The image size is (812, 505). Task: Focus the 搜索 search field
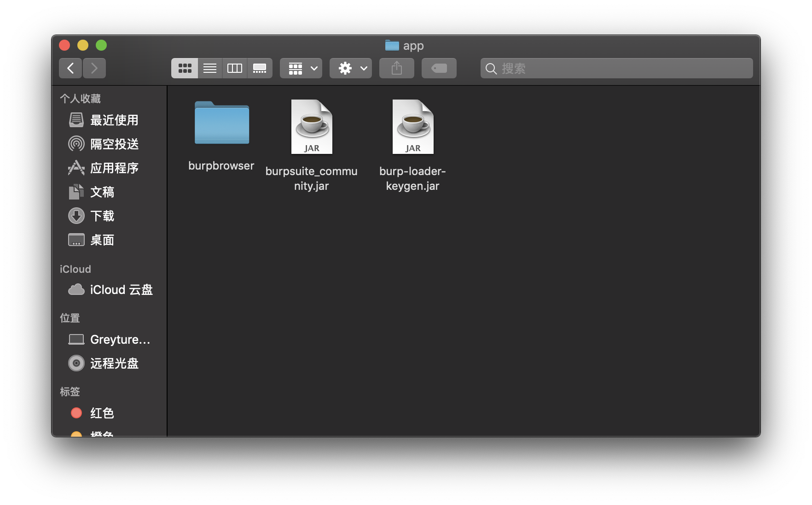617,68
